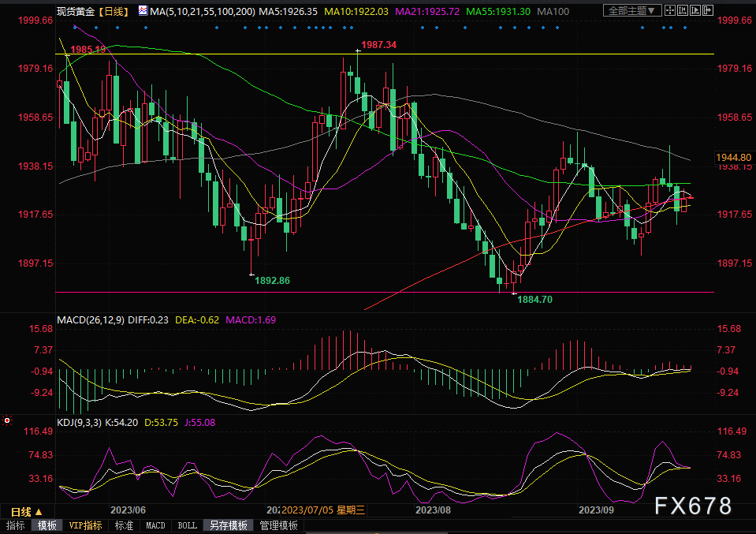Click the MA indicator icon beside the title
The height and width of the screenshot is (534, 756).
[143, 11]
